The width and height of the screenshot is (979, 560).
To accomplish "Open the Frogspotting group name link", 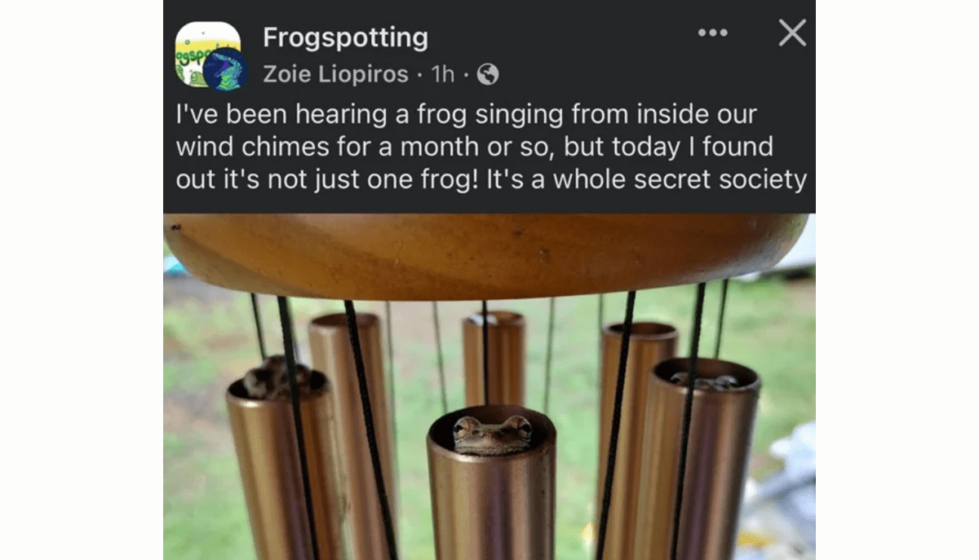I will [x=345, y=37].
